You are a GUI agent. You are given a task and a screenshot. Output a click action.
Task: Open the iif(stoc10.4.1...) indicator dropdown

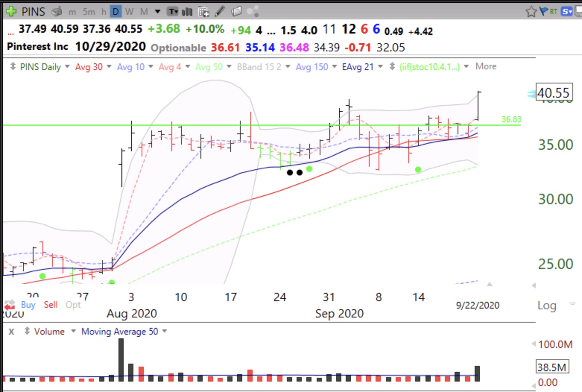point(466,67)
